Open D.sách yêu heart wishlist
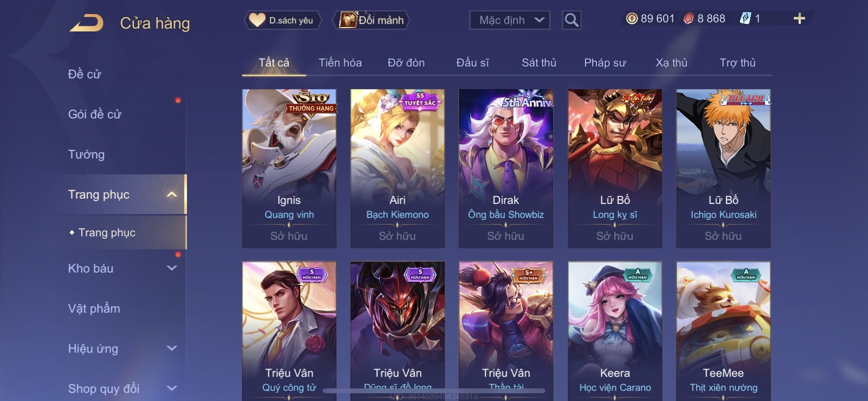Viewport: 868px width, 401px height. tap(282, 20)
